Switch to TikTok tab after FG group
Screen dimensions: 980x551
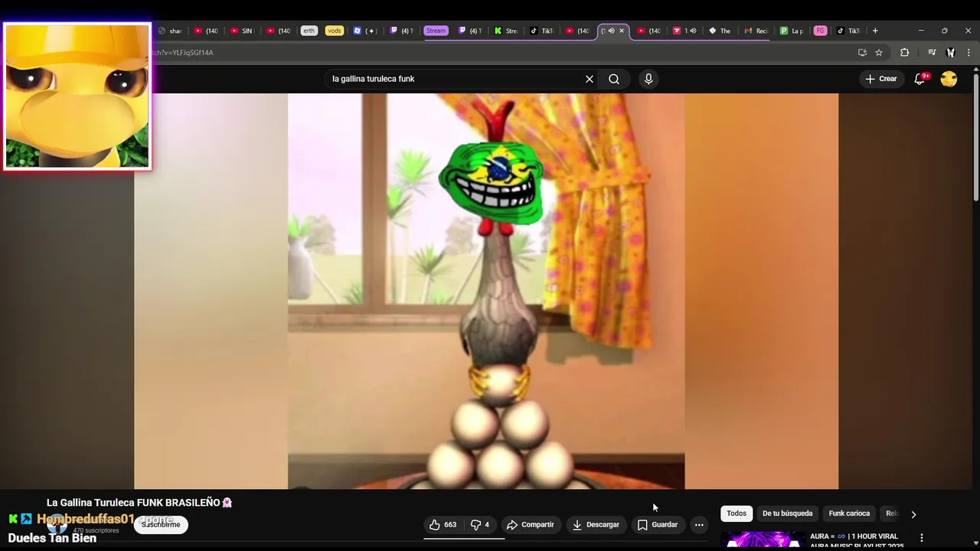[x=848, y=31]
